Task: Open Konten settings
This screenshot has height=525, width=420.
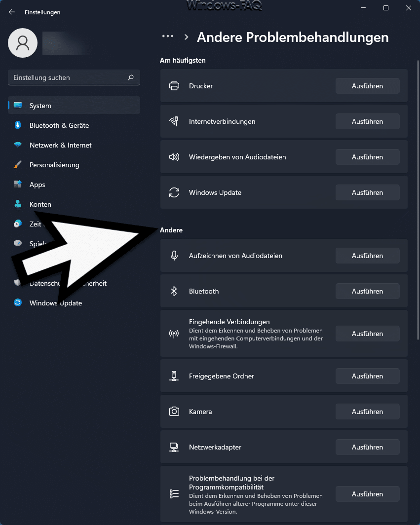Action: pyautogui.click(x=74, y=204)
